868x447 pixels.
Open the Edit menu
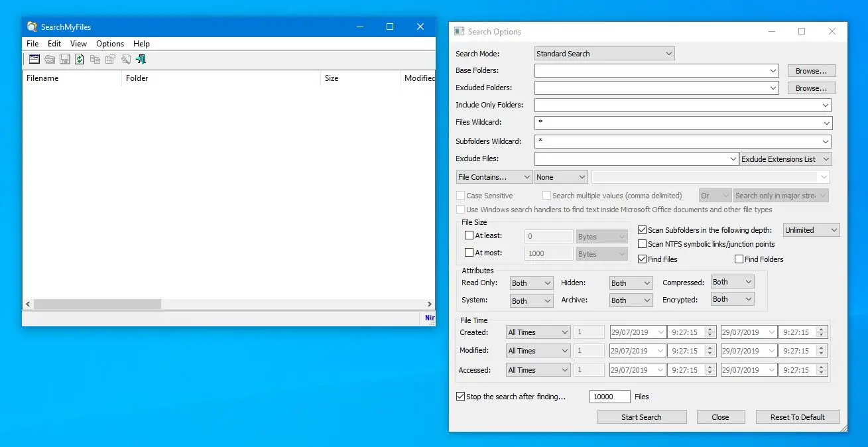click(54, 44)
